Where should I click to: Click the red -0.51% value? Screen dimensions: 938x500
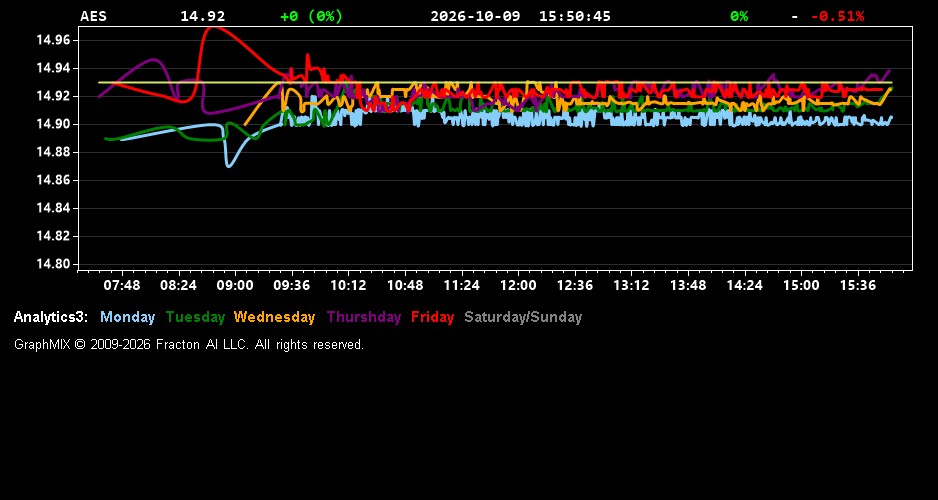(x=838, y=16)
